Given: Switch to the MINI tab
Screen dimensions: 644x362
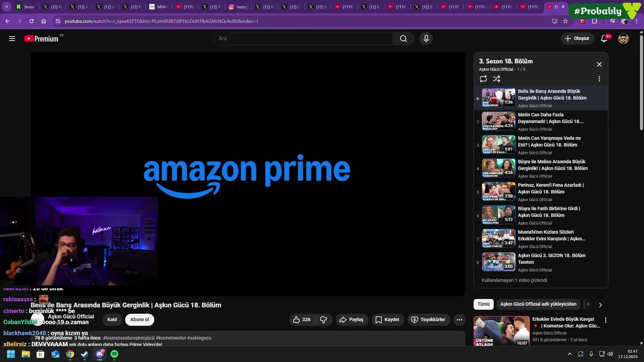Looking at the screenshot, I should click(x=158, y=7).
